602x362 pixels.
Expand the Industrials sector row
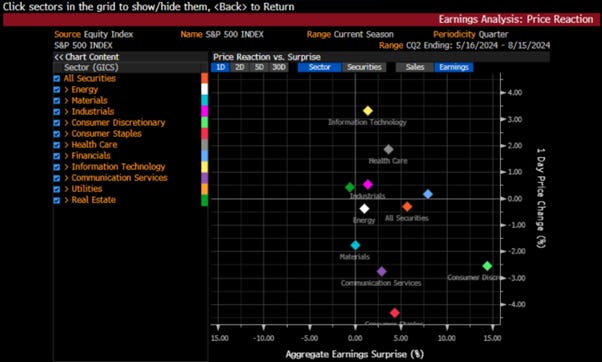pyautogui.click(x=66, y=112)
